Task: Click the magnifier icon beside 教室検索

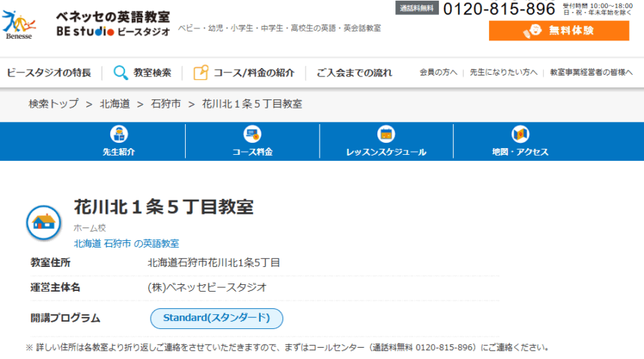Action: tap(121, 73)
